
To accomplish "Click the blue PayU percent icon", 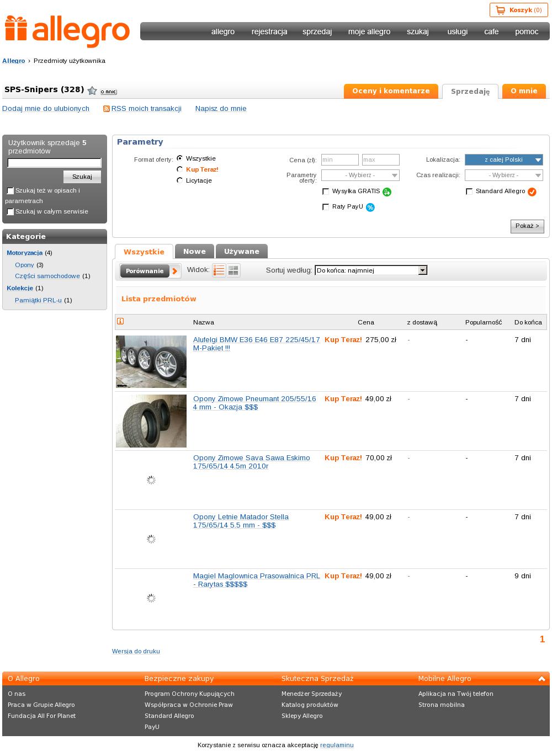I will point(370,207).
